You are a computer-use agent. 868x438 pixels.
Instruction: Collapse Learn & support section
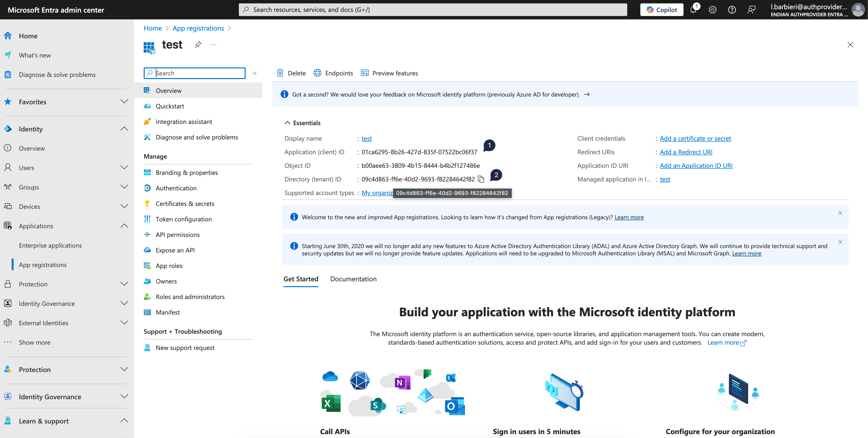[124, 421]
